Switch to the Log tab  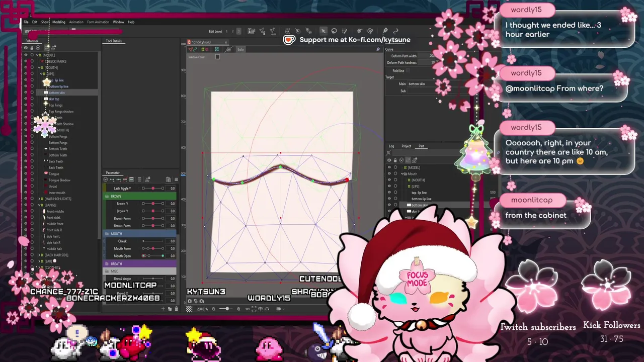coord(391,146)
